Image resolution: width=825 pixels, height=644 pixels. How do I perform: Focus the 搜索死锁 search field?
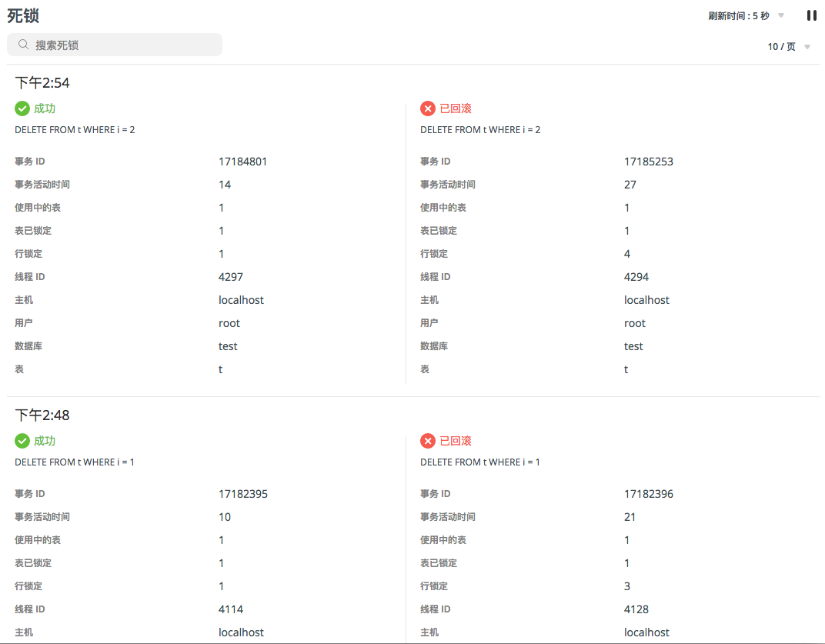(114, 45)
